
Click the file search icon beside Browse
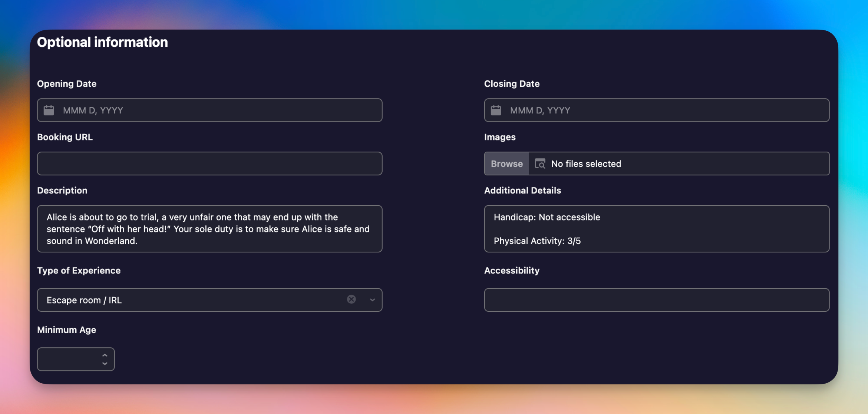coord(540,163)
